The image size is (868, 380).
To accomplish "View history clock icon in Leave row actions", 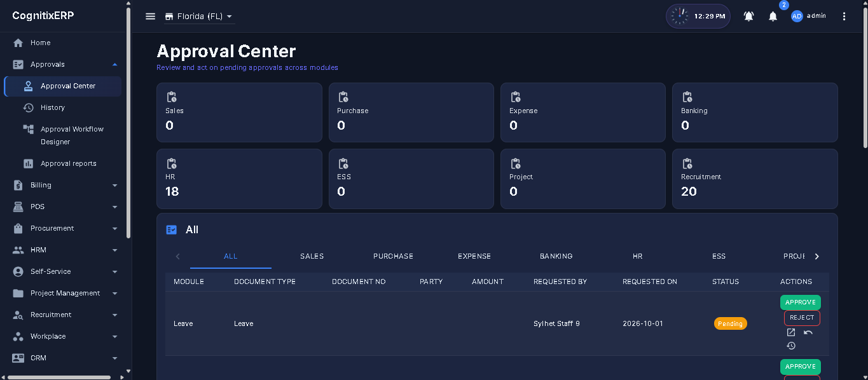I will tap(791, 346).
